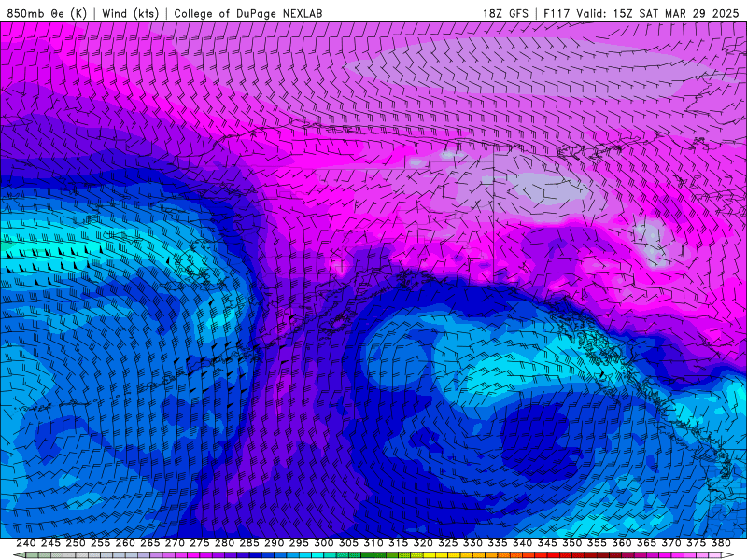Click the "Wind (kts)" header label
Viewport: 747px width, 560px height.
pos(131,13)
